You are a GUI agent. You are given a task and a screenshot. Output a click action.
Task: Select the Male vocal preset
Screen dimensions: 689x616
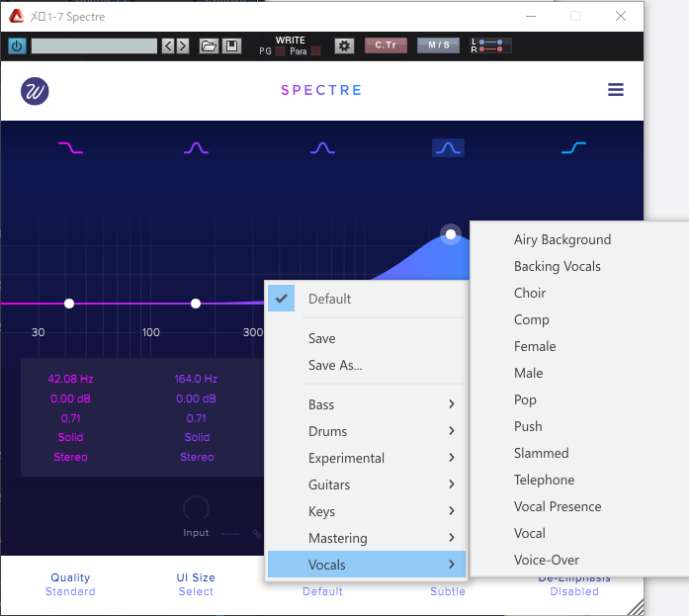click(x=580, y=373)
